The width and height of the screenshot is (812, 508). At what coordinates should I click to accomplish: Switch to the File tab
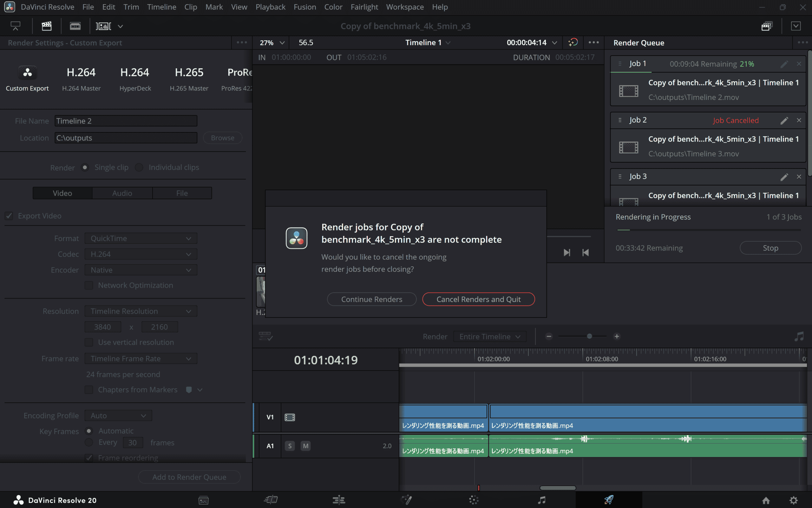(x=182, y=193)
